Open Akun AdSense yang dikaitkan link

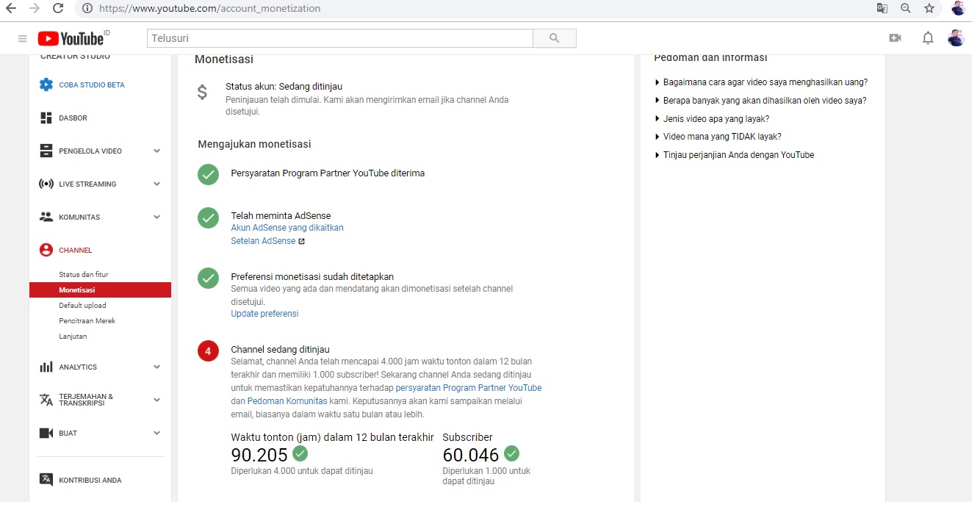287,228
